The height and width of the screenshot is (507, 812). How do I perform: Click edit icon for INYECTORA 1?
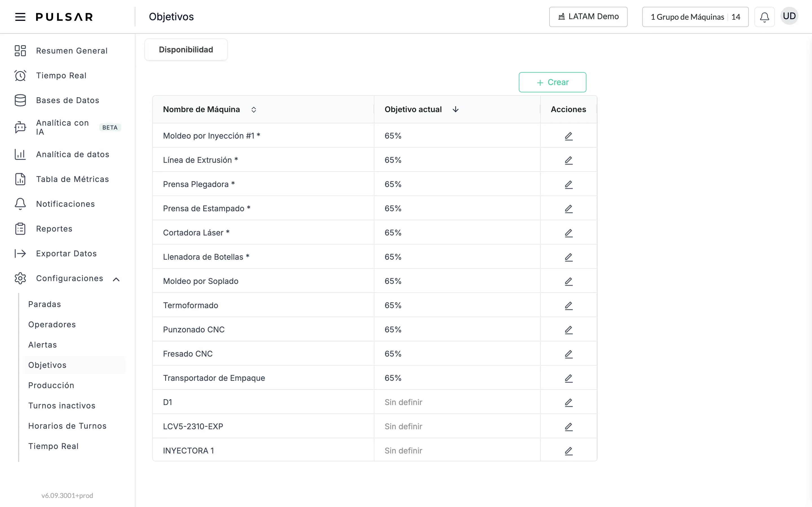[x=568, y=451]
